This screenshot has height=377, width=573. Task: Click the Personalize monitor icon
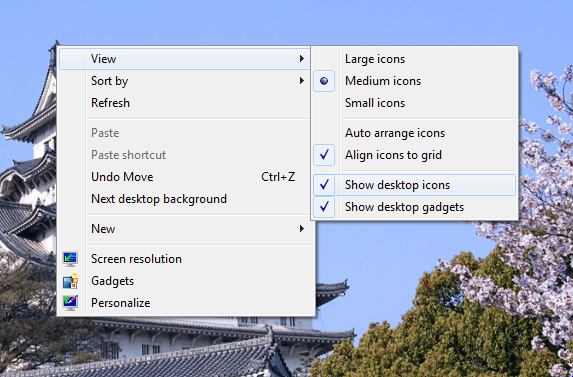(x=70, y=303)
